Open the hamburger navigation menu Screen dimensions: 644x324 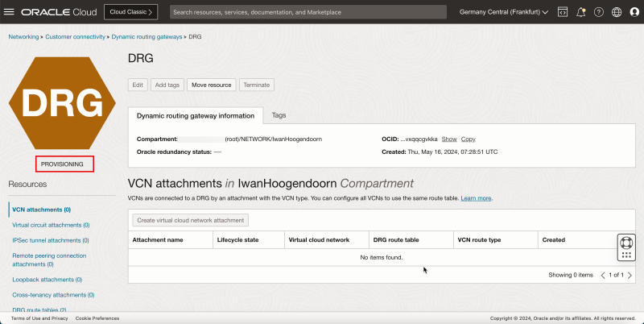coord(10,12)
